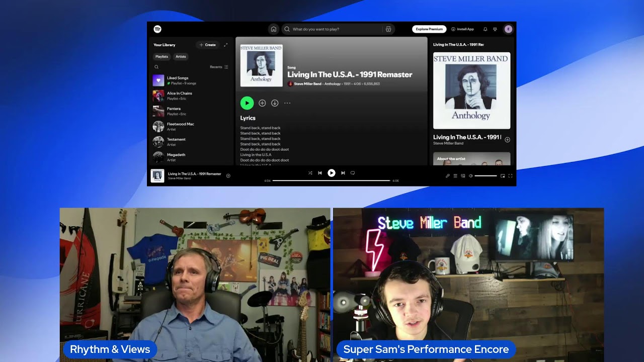
Task: Open the Liked Songs playlist
Action: tap(191, 80)
